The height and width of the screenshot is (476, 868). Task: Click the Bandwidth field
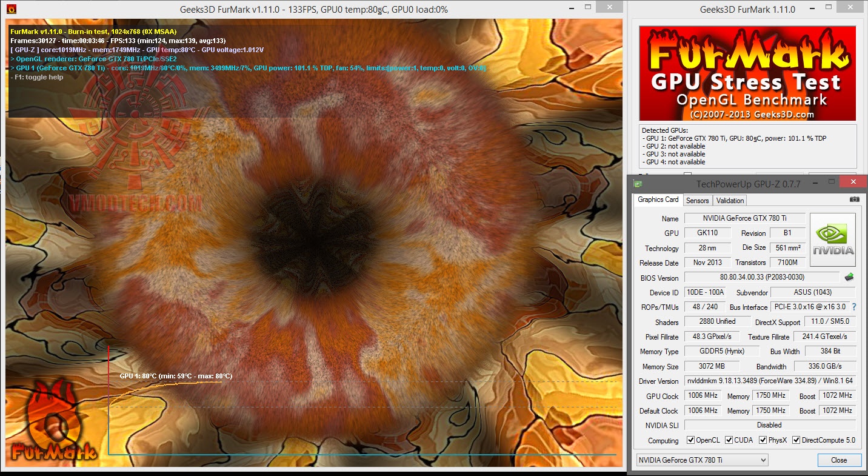click(825, 366)
